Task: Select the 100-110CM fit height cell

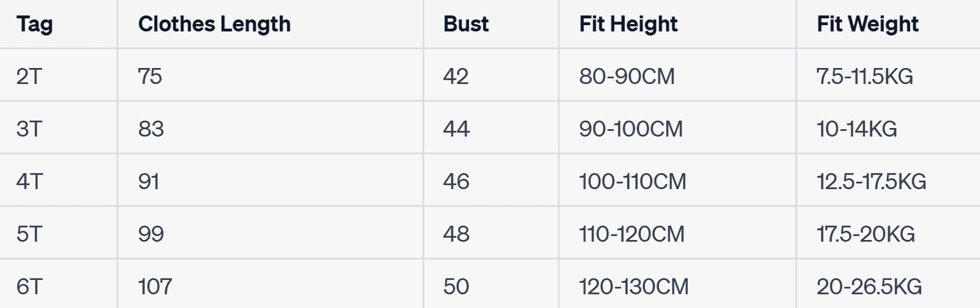Action: click(x=633, y=181)
